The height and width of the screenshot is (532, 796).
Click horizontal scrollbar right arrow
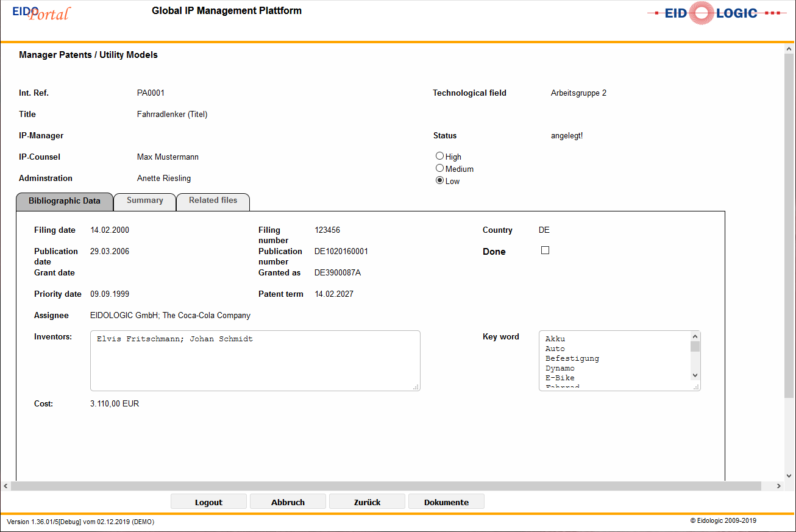(778, 486)
